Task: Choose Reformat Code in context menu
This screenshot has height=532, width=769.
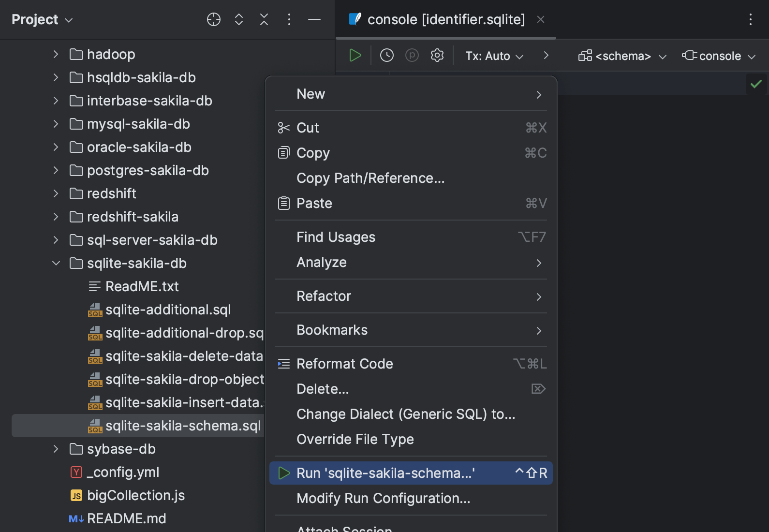Action: [x=344, y=364]
